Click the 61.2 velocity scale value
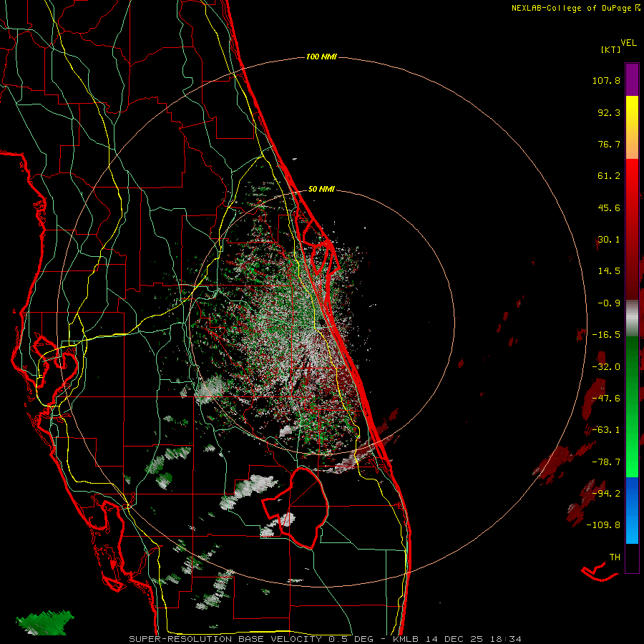Screen dimensions: 644x644 (x=609, y=176)
